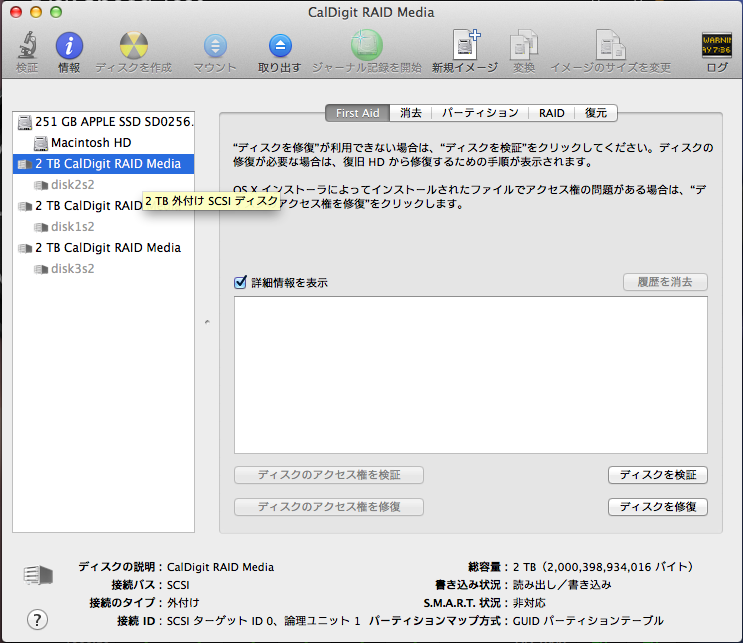Select disk3s2 partition in sidebar

click(x=103, y=269)
